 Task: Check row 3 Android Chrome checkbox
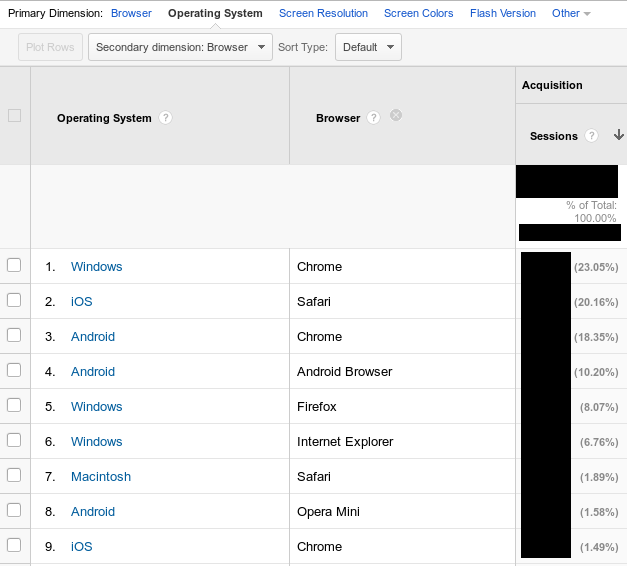(14, 335)
